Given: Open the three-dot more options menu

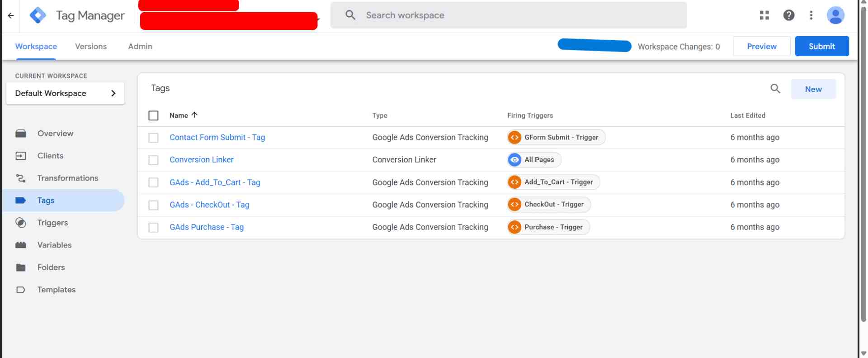Looking at the screenshot, I should click(811, 15).
